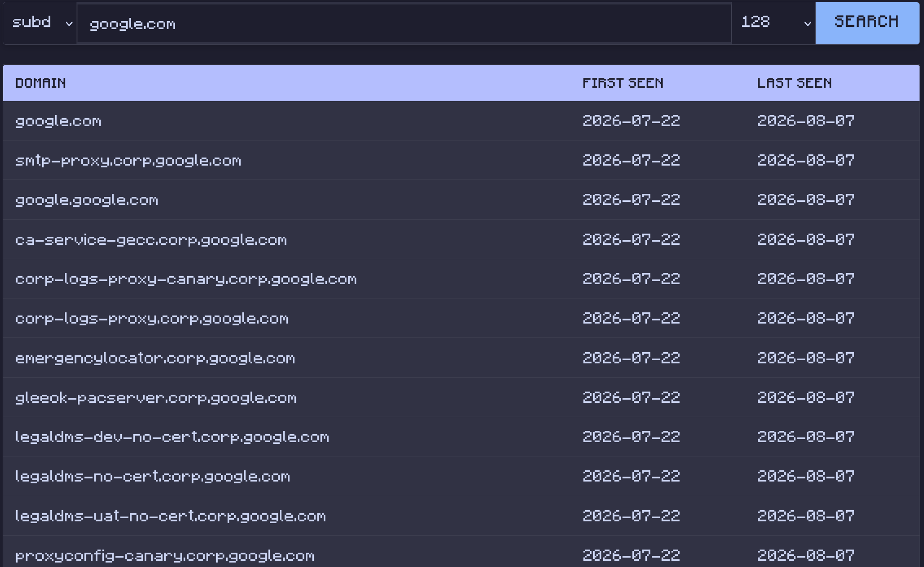Click last seen date for gleeok-pacserver.corp.google.com
The width and height of the screenshot is (924, 567).
[806, 398]
